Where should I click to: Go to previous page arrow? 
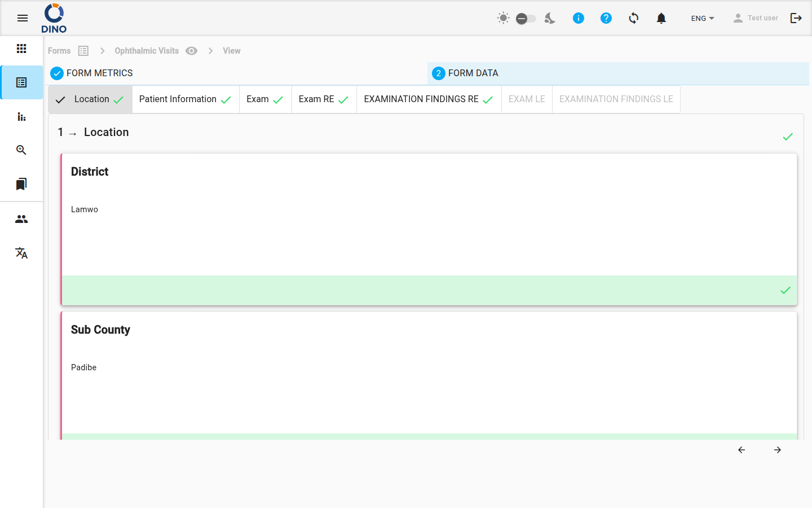[742, 450]
